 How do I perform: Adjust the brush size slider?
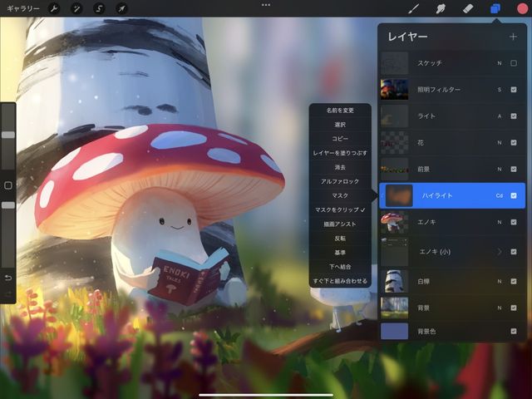click(x=8, y=135)
